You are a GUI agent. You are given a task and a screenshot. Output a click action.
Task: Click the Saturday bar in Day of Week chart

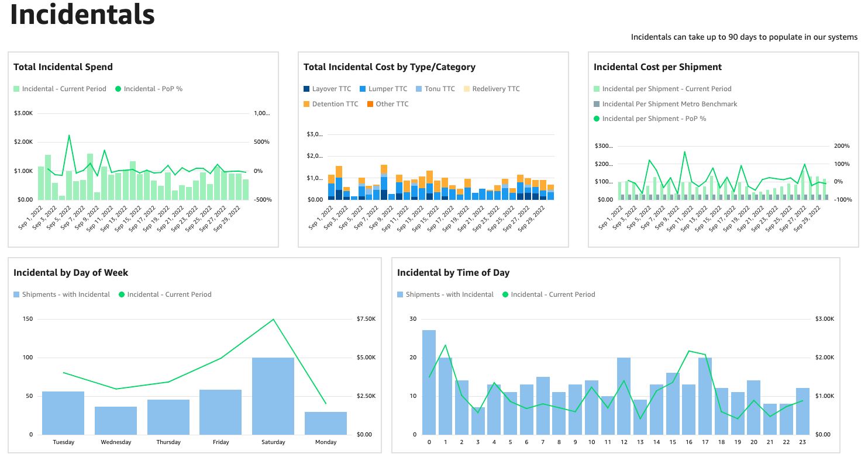tap(273, 396)
